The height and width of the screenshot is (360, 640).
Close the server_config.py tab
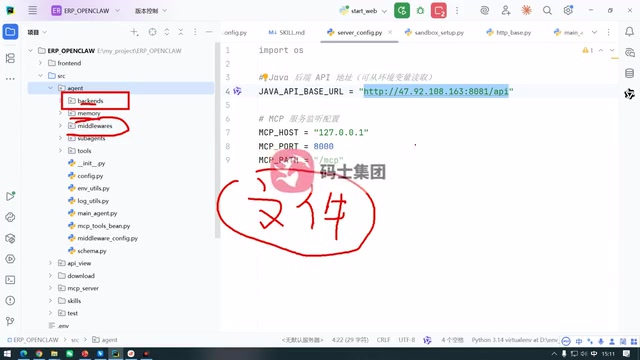pos(390,32)
